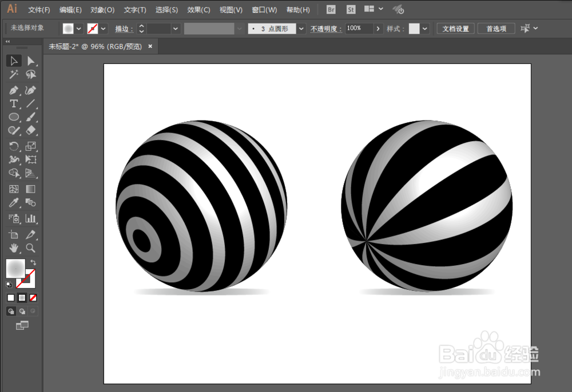572x392 pixels.
Task: Open the 视图(V) menu
Action: 231,10
